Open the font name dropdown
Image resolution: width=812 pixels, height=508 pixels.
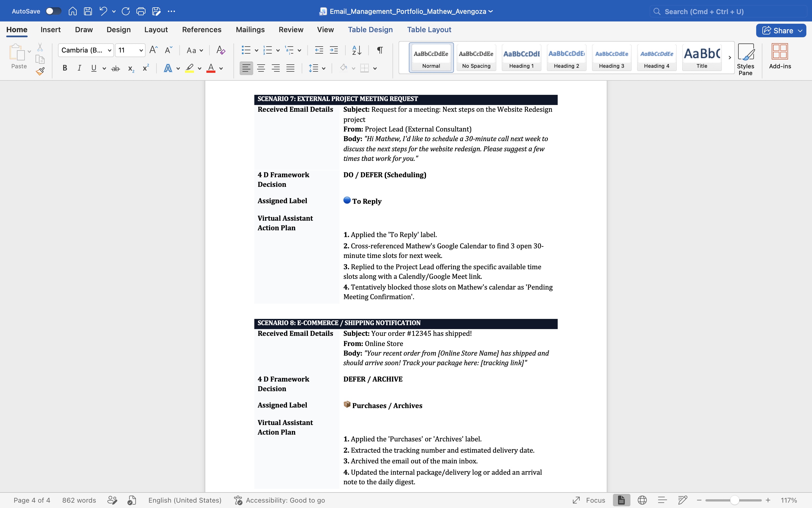pyautogui.click(x=109, y=51)
